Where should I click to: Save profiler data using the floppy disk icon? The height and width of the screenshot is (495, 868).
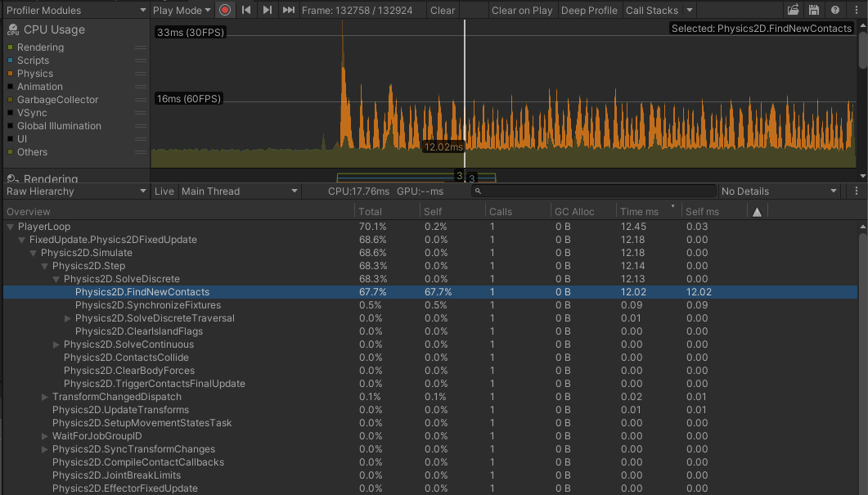[812, 10]
